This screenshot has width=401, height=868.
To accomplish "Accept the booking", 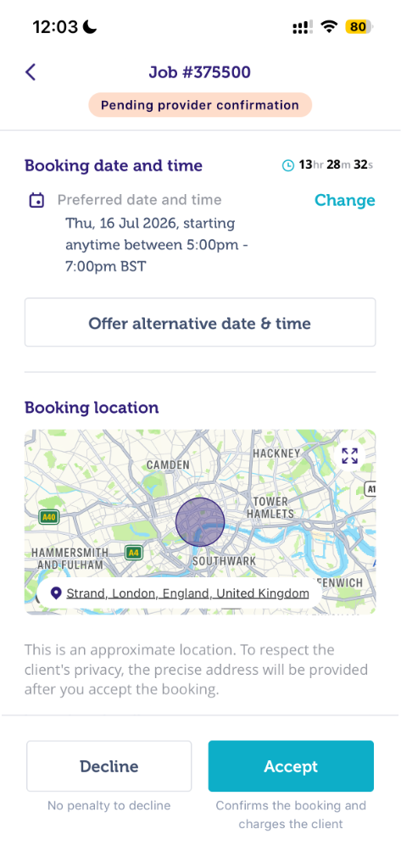I will pos(291,766).
